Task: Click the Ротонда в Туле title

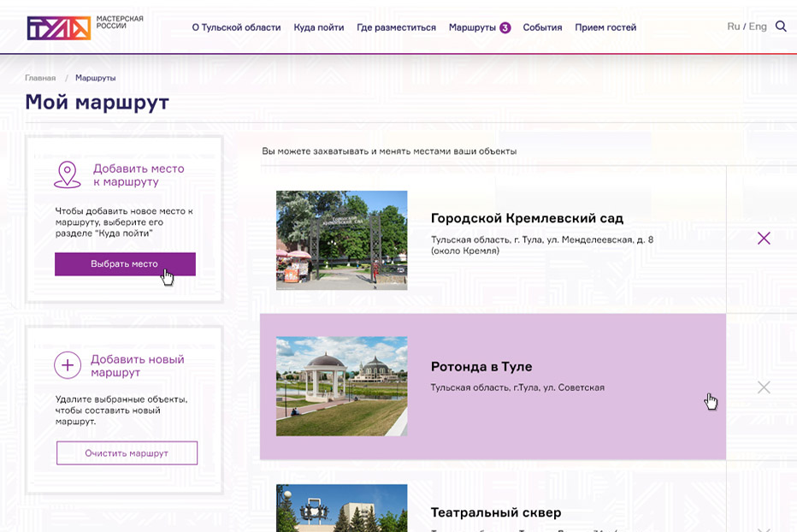Action: [x=481, y=367]
